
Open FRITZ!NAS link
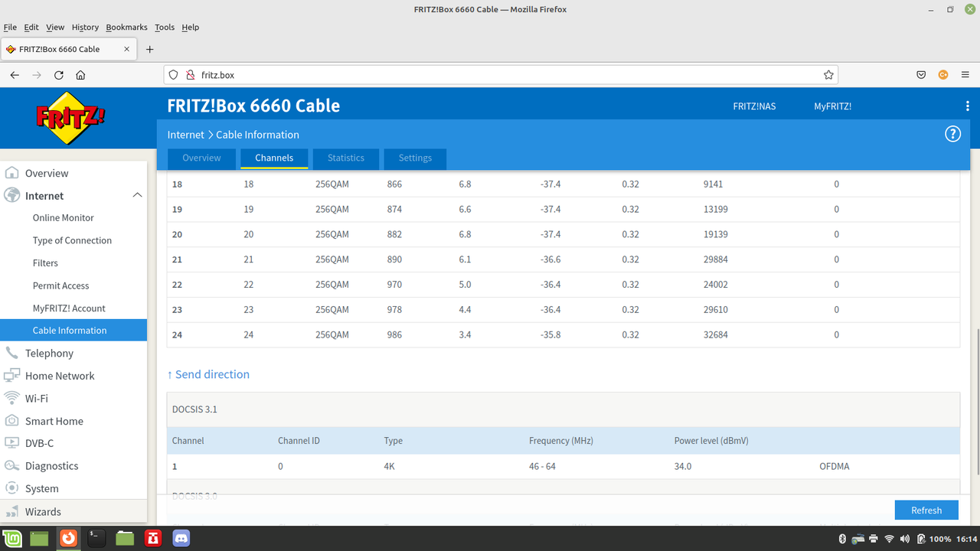point(754,106)
